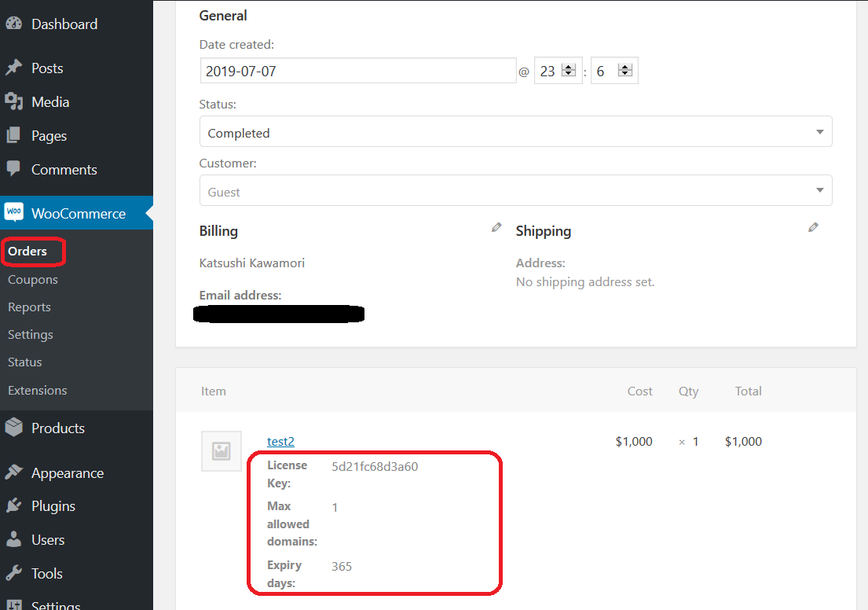
Task: Click the Media icon in sidebar
Action: click(14, 101)
